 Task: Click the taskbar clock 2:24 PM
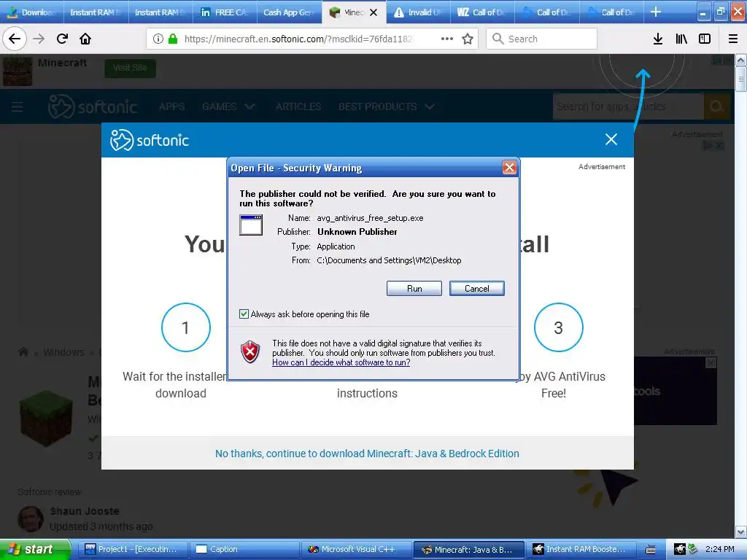(719, 550)
